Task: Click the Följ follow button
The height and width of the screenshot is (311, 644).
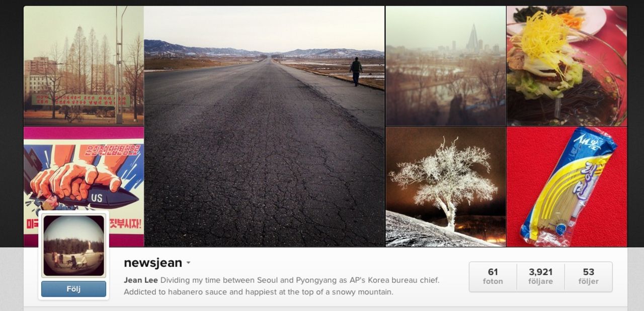Action: pos(73,289)
